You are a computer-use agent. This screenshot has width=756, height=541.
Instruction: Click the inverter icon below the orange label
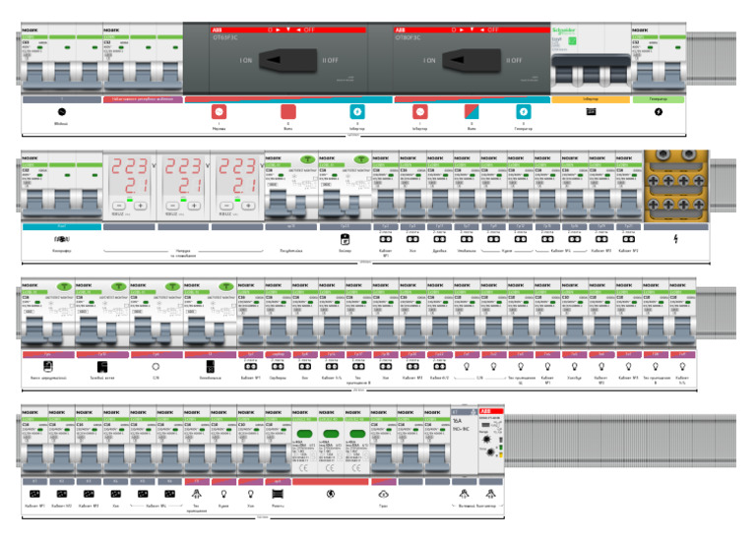(x=591, y=112)
